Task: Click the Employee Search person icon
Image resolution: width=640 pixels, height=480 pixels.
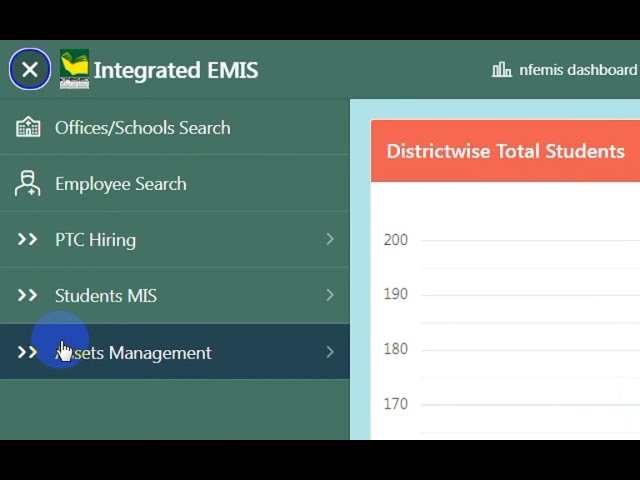Action: tap(28, 183)
